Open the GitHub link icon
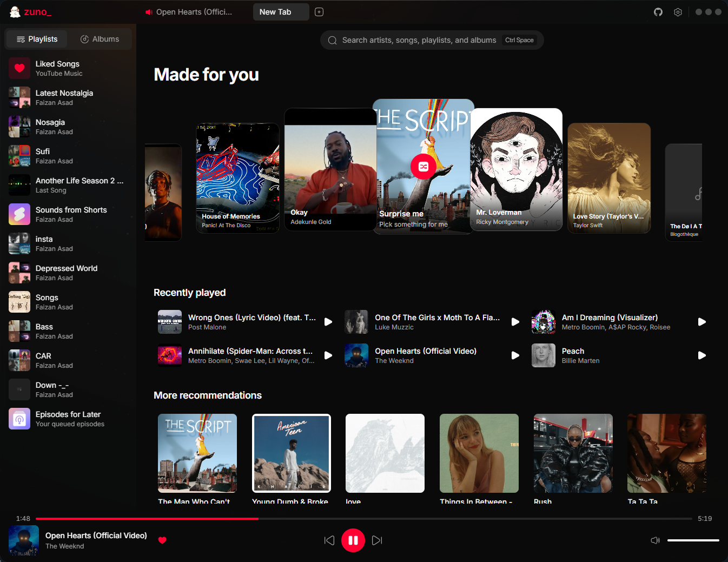This screenshot has width=728, height=562. coord(658,12)
